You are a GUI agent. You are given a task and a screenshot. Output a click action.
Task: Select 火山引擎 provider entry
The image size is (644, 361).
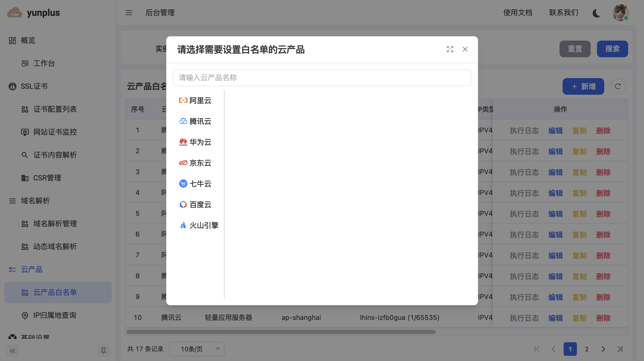pos(199,225)
